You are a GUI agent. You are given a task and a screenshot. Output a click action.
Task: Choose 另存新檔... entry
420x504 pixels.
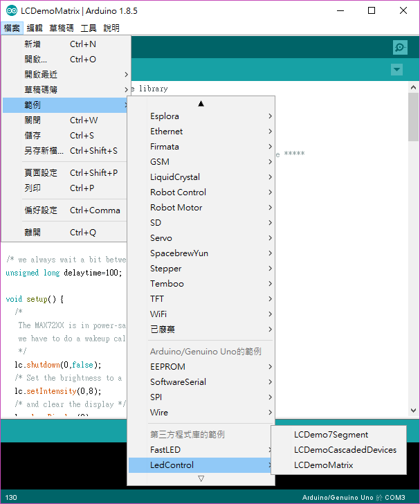[65, 150]
